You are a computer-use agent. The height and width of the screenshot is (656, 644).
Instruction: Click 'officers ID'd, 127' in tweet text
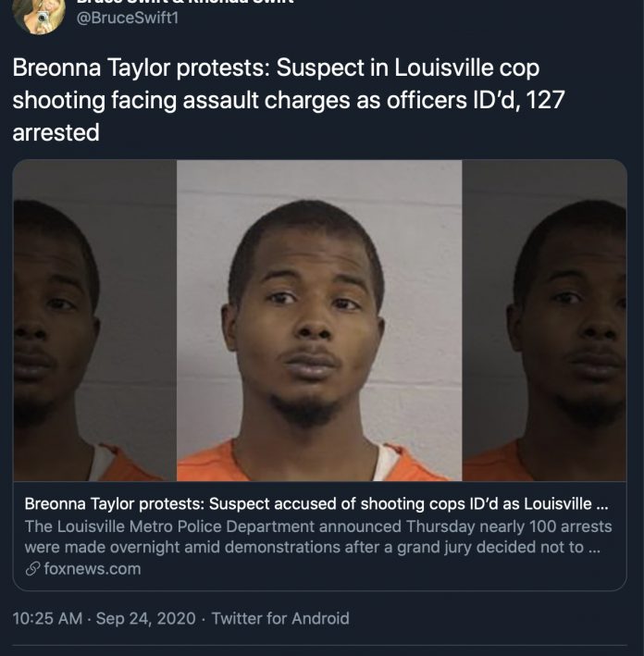tap(476, 101)
